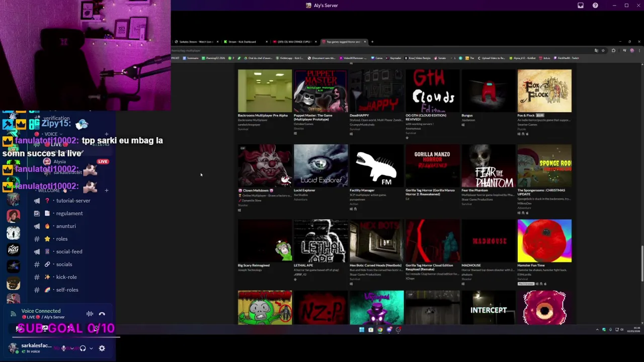
Task: Open the regulament channel
Action: (70, 213)
